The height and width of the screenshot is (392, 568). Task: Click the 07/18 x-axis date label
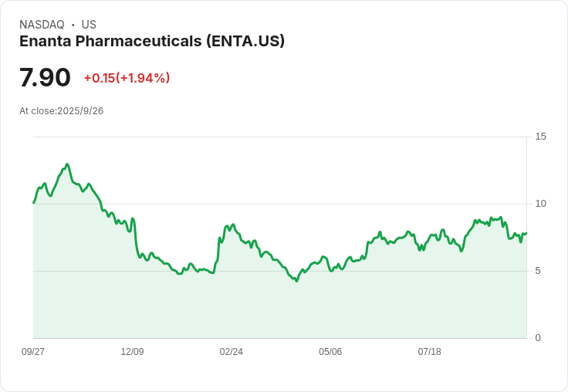tap(430, 351)
